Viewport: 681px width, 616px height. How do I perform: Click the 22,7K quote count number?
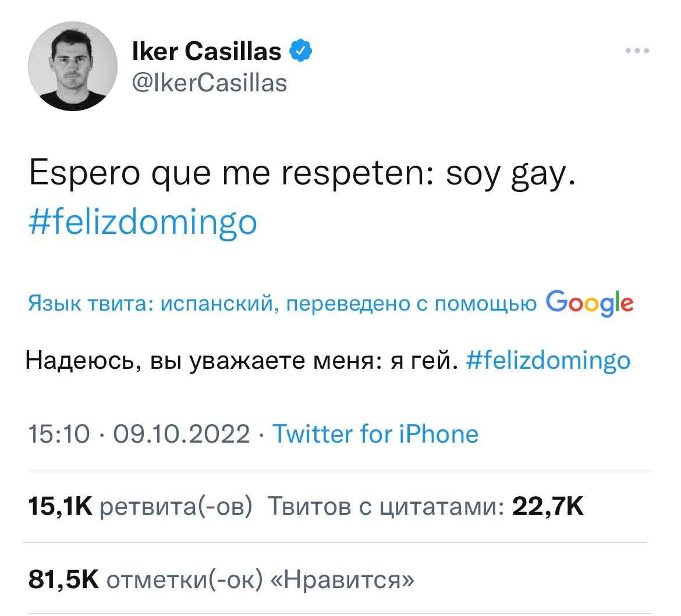[x=548, y=507]
